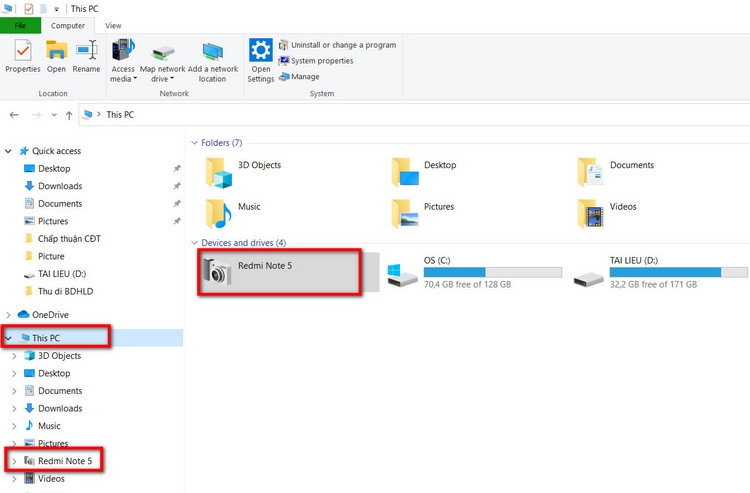Select Music in This PC tree
This screenshot has height=493, width=750.
pyautogui.click(x=49, y=426)
